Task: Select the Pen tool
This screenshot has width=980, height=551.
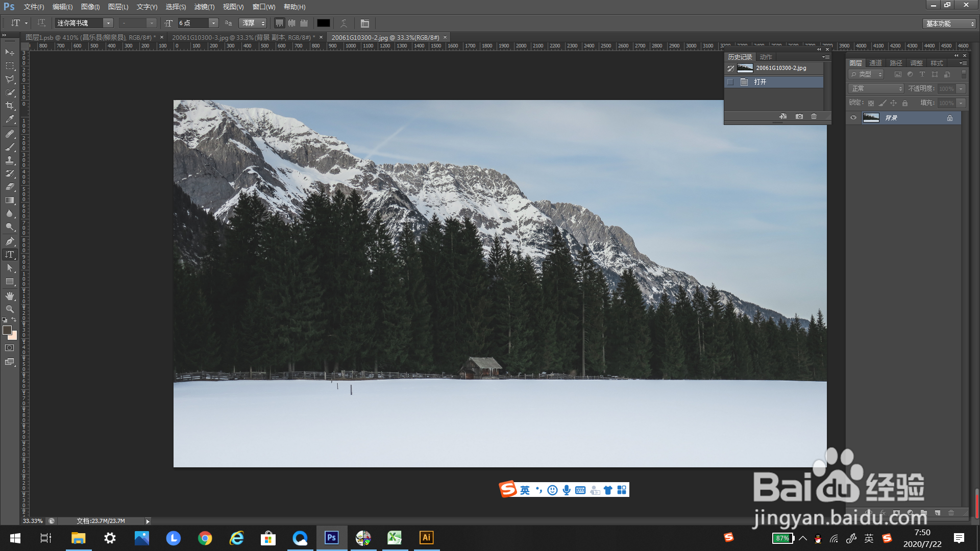Action: point(10,241)
